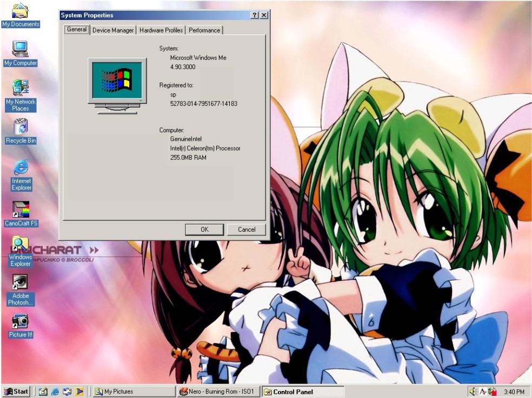Screen dimensions: 532x398
Task: Click the volume speaker tray icon
Action: (x=473, y=392)
